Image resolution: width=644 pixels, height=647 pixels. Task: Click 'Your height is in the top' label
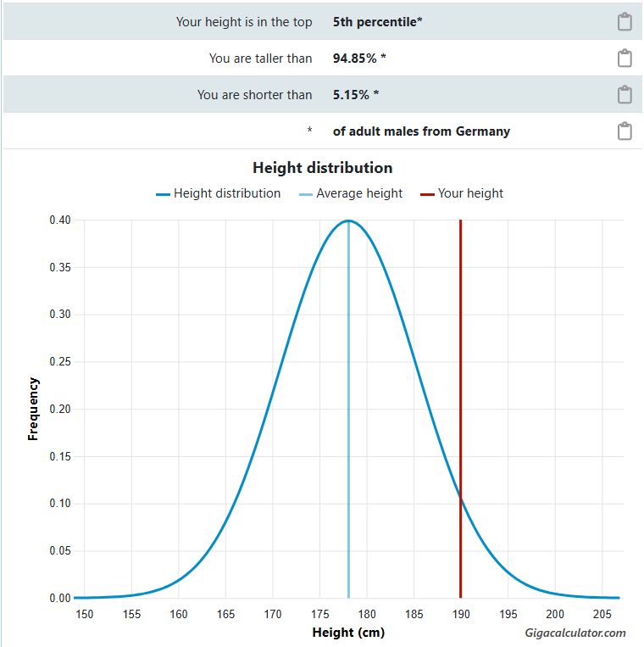[x=244, y=22]
